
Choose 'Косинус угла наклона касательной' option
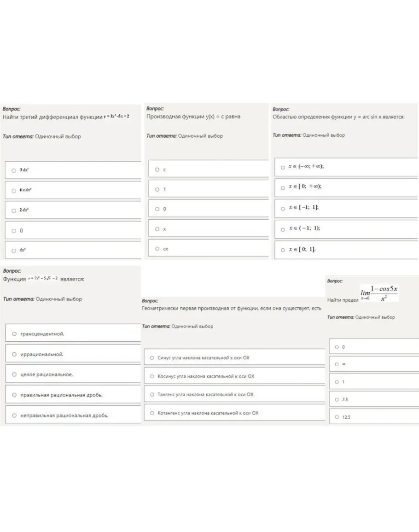(152, 376)
